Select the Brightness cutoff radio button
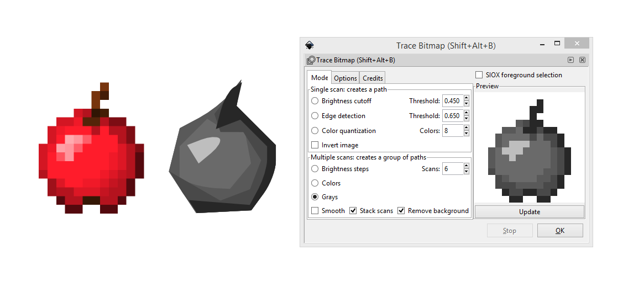The width and height of the screenshot is (644, 287). pos(315,101)
